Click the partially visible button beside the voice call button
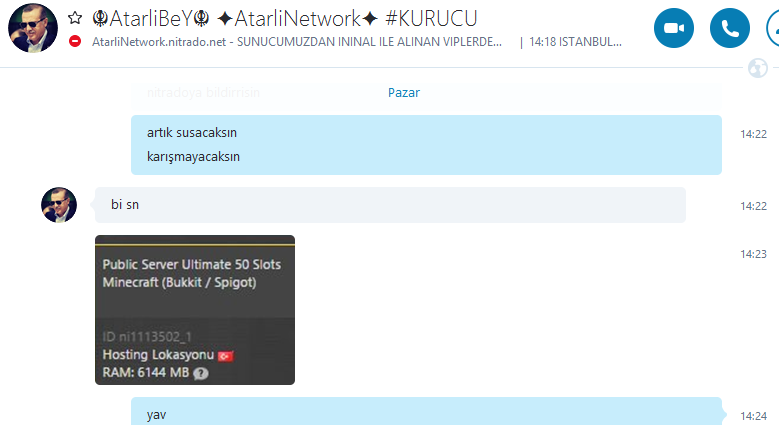Viewport: 779px width, 425px height. (773, 28)
